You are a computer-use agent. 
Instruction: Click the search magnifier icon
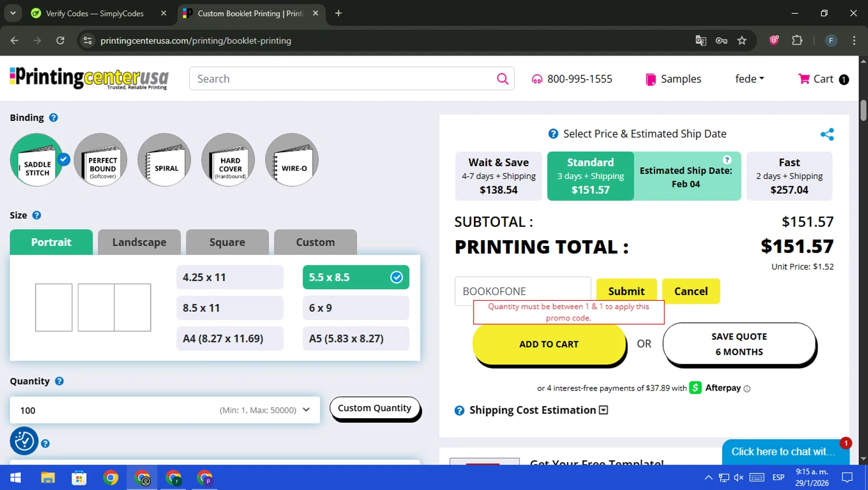coord(502,79)
